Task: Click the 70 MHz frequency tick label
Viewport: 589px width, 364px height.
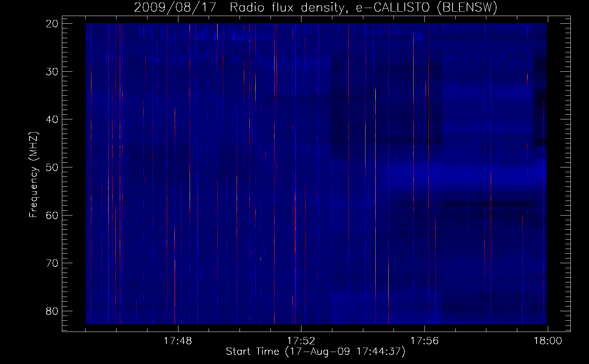Action: pyautogui.click(x=52, y=263)
